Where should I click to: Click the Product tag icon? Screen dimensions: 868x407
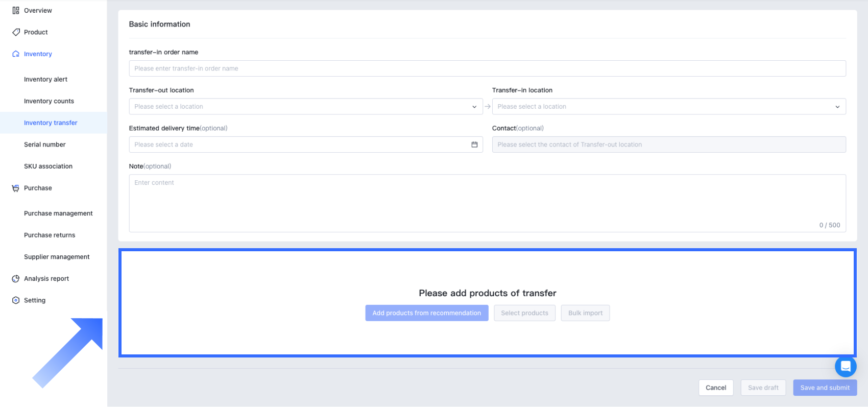coord(16,32)
